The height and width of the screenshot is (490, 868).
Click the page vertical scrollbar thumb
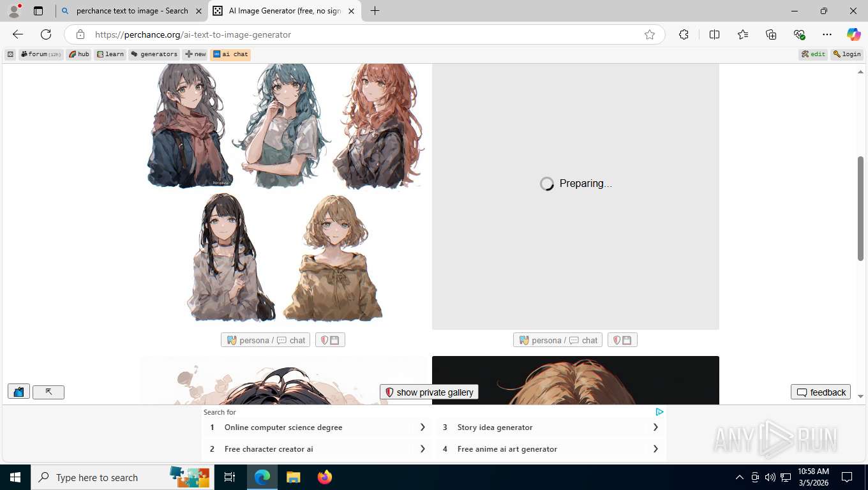(x=860, y=208)
